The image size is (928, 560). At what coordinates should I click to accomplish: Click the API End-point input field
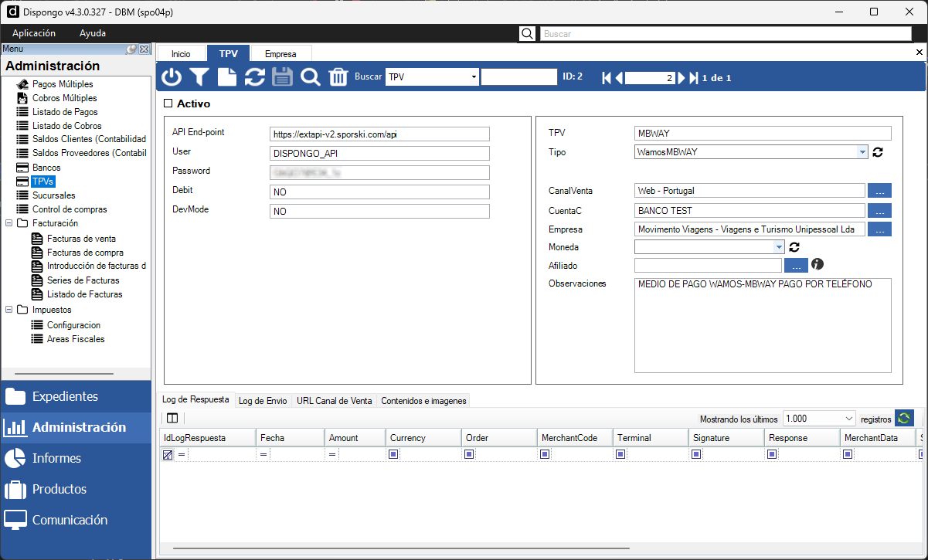click(x=379, y=134)
